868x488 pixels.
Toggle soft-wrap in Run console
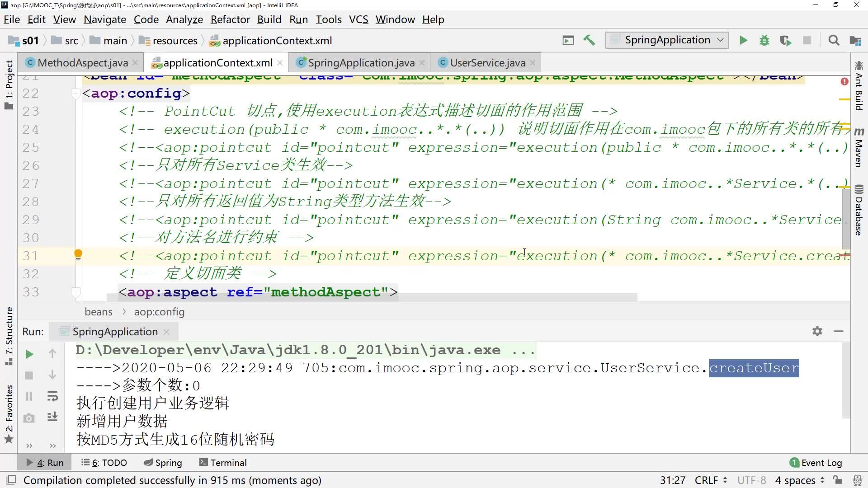52,396
